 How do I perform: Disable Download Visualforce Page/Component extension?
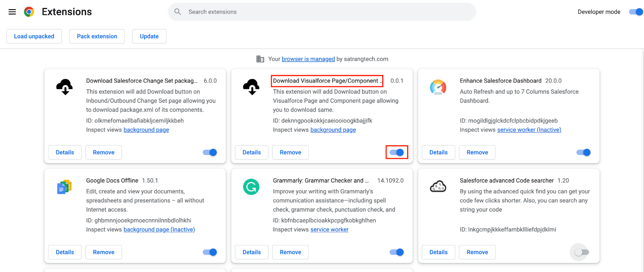[397, 152]
